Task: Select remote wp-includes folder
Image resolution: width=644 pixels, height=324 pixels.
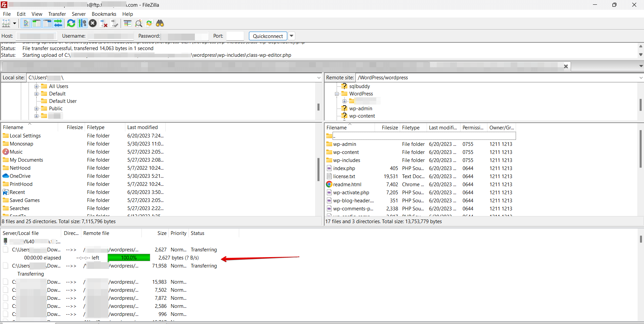Action: [x=347, y=160]
